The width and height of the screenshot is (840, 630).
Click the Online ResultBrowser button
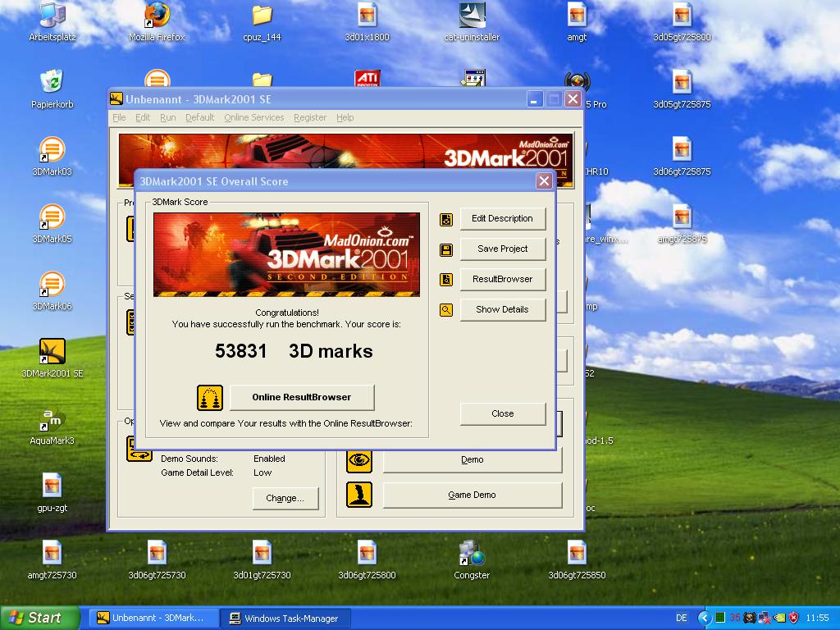pos(302,397)
